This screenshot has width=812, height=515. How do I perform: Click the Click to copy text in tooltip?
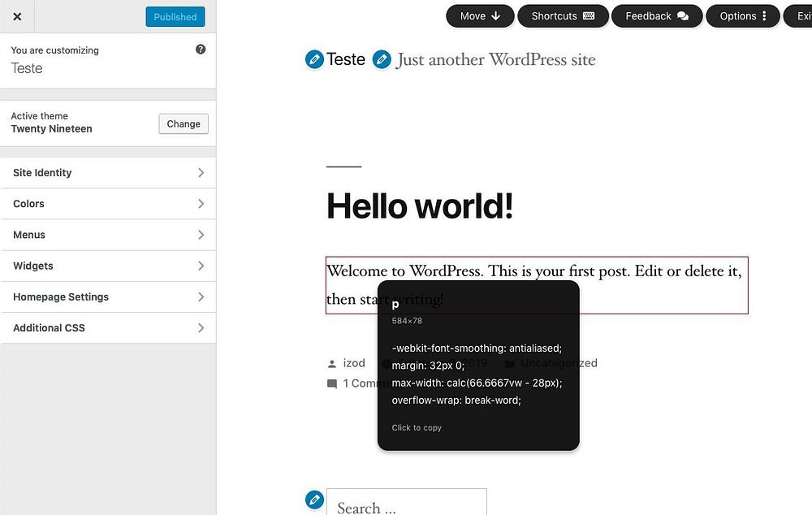[x=417, y=427]
